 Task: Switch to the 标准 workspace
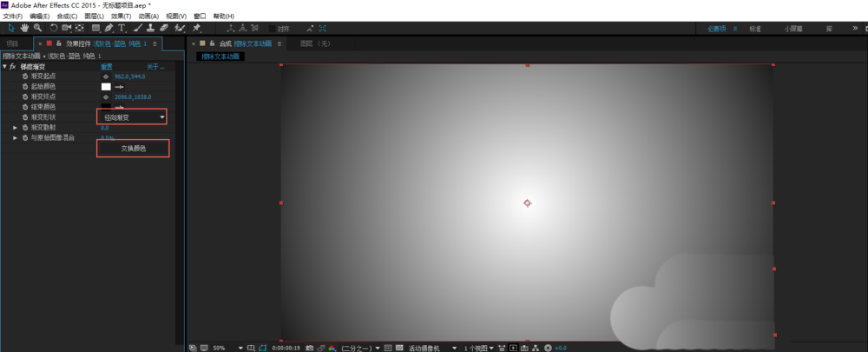tap(755, 29)
